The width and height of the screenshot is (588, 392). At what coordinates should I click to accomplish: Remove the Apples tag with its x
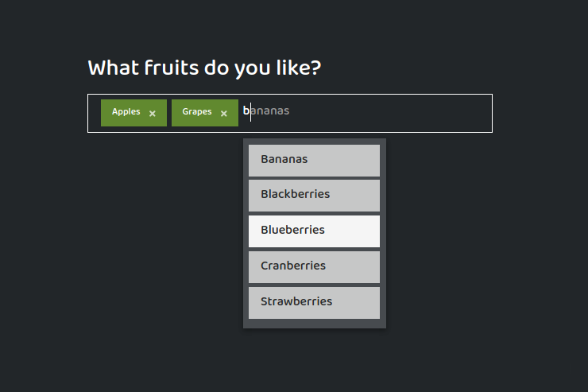(x=153, y=114)
